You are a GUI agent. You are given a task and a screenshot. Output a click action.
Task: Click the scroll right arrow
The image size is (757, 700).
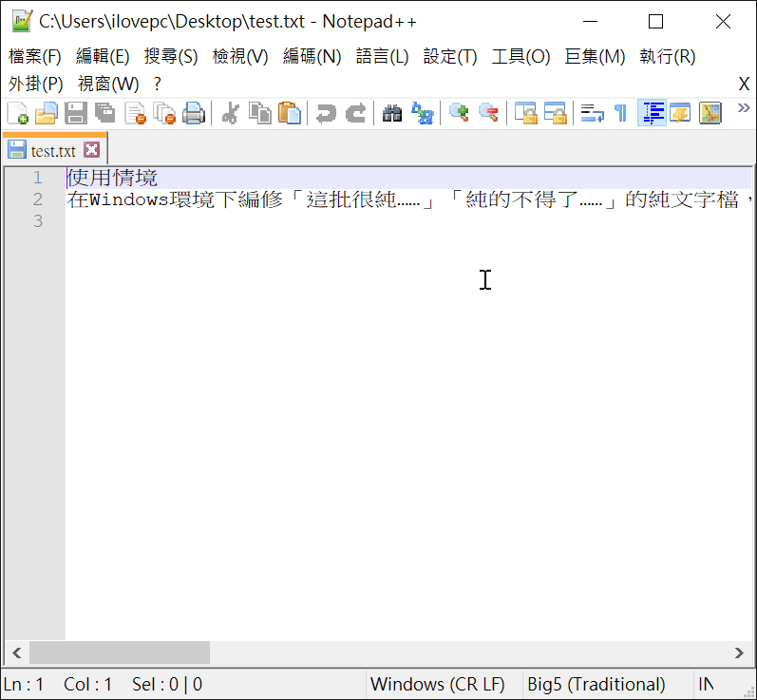pyautogui.click(x=739, y=653)
